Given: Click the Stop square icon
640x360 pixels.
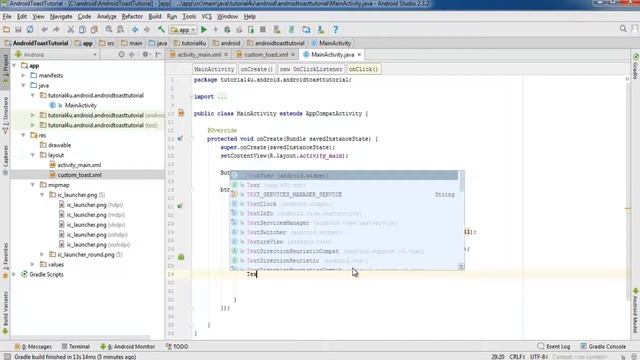Looking at the screenshot, I should pos(263,29).
